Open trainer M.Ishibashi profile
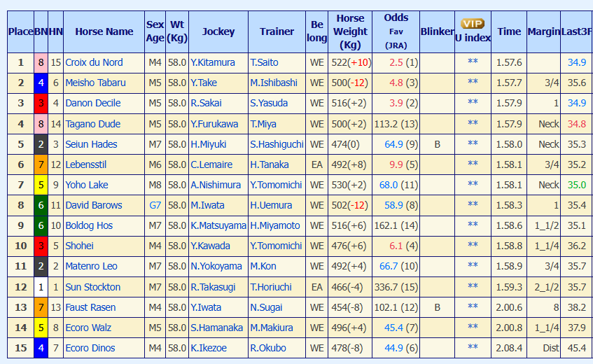The height and width of the screenshot is (364, 593). tap(274, 83)
